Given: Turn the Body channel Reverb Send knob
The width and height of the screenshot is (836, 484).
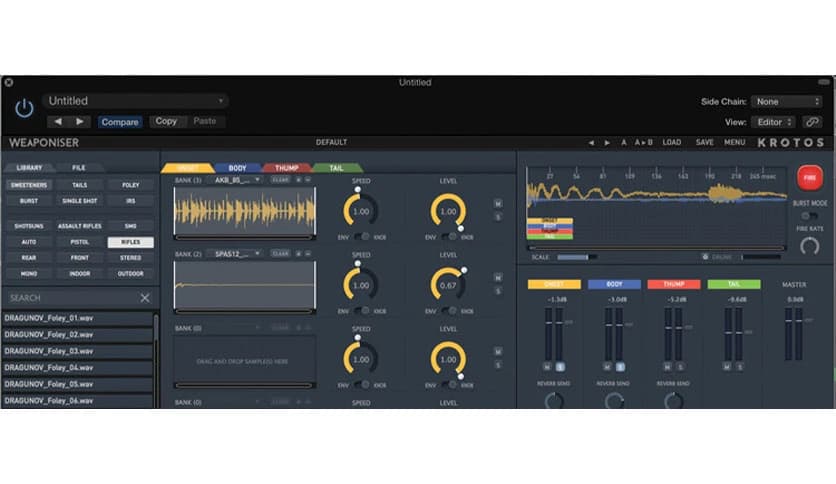Looking at the screenshot, I should [614, 400].
